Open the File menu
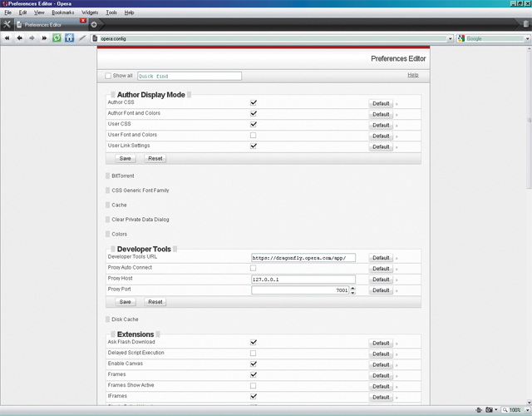The height and width of the screenshot is (416, 532). tap(7, 12)
